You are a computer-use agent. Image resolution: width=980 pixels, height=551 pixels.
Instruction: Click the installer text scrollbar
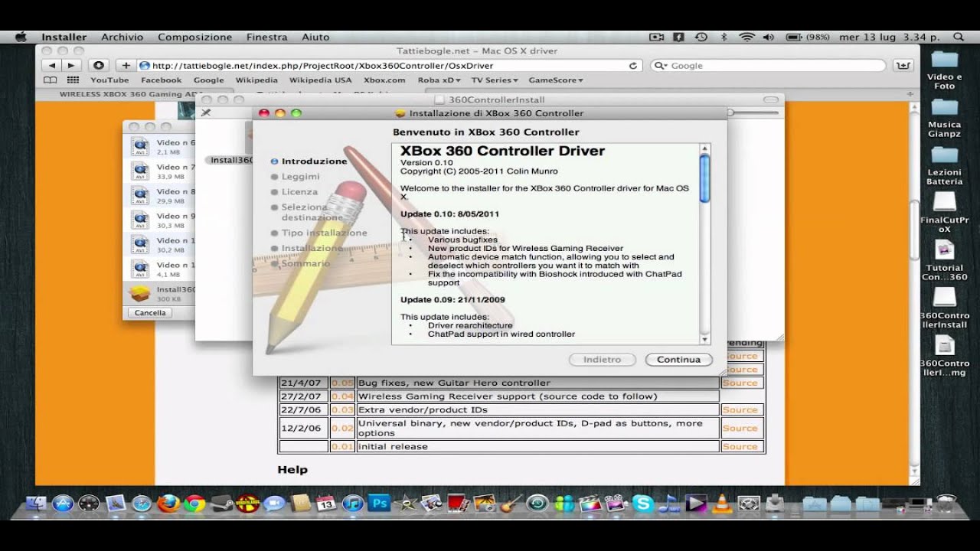pyautogui.click(x=704, y=178)
